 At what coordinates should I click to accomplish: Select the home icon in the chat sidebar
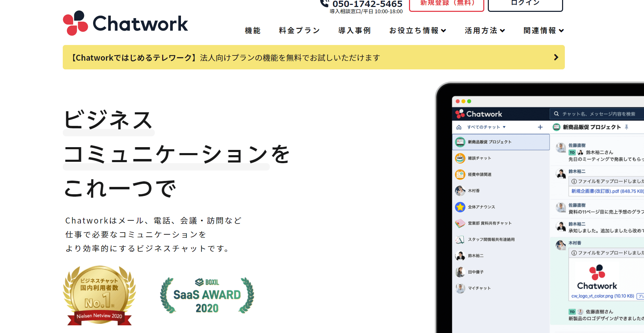[x=458, y=127]
